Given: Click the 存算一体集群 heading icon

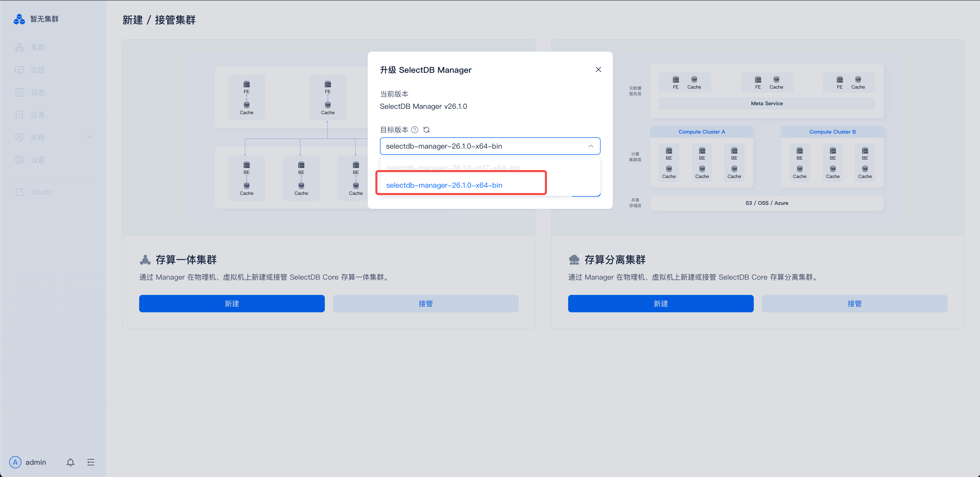Looking at the screenshot, I should click(x=145, y=260).
